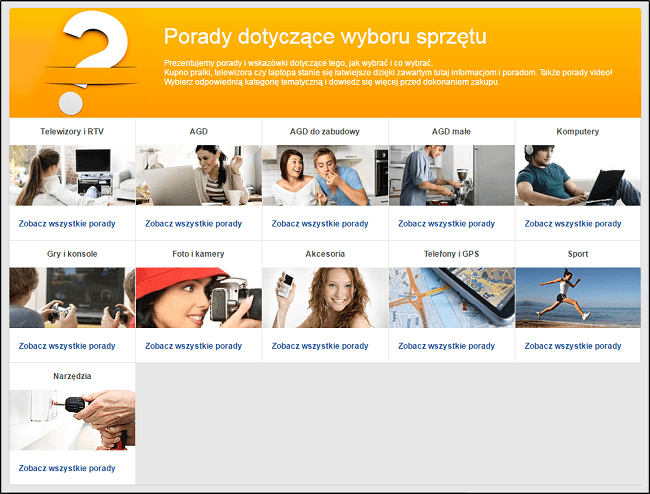
Task: Select the Foto i kamery camera image
Action: click(198, 297)
